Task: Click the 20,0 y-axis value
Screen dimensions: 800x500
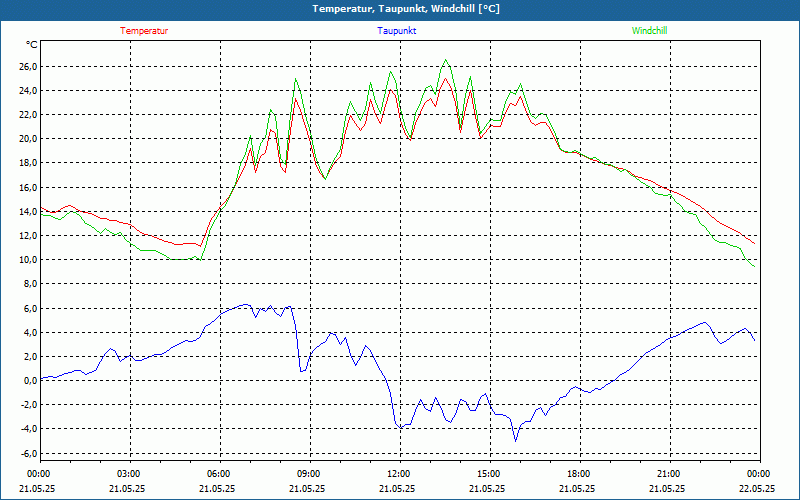Action: (x=28, y=139)
